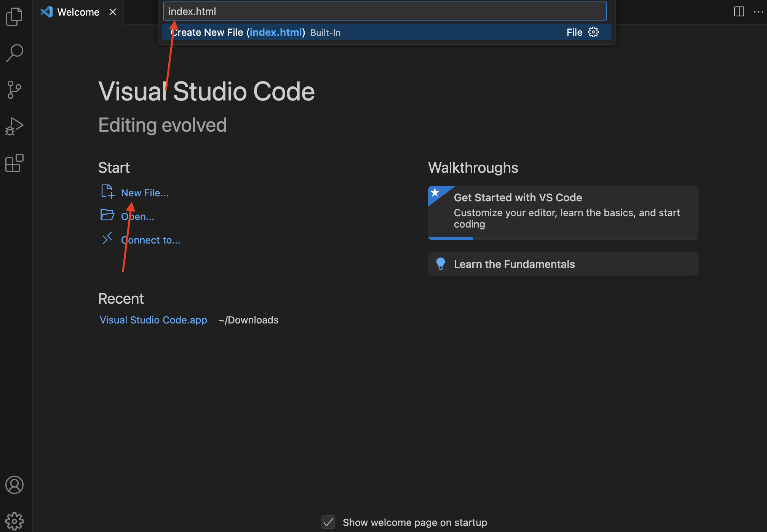The image size is (767, 532).
Task: Open the Explorer view in activity bar
Action: [x=14, y=17]
